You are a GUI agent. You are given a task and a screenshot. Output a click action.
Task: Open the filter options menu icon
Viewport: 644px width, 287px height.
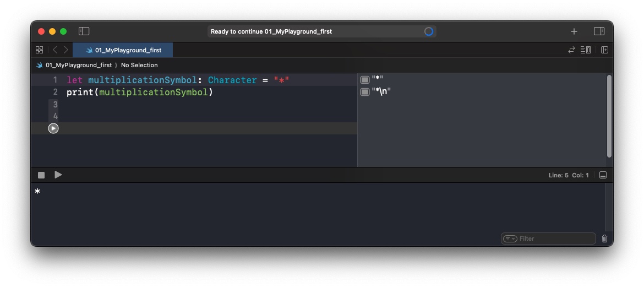coord(510,239)
